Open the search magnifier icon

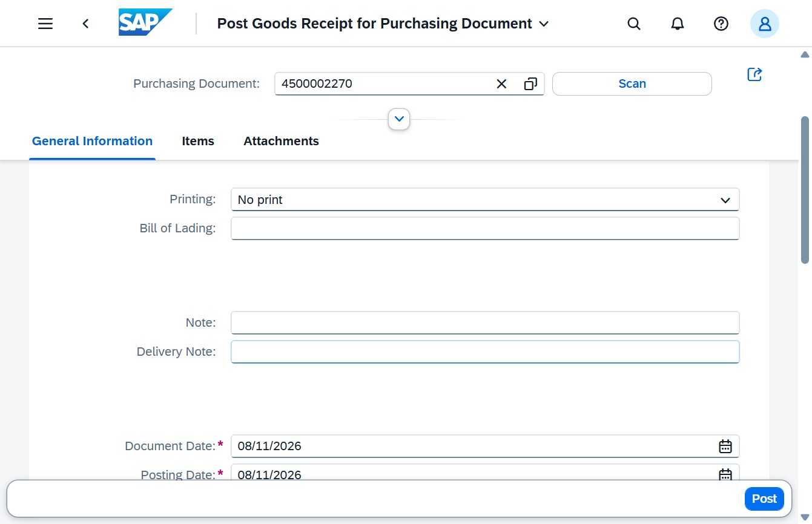[634, 24]
